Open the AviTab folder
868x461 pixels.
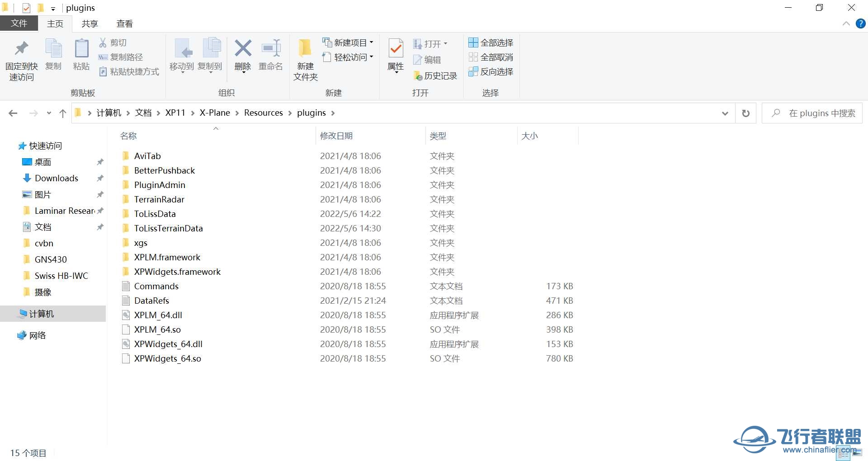(147, 156)
